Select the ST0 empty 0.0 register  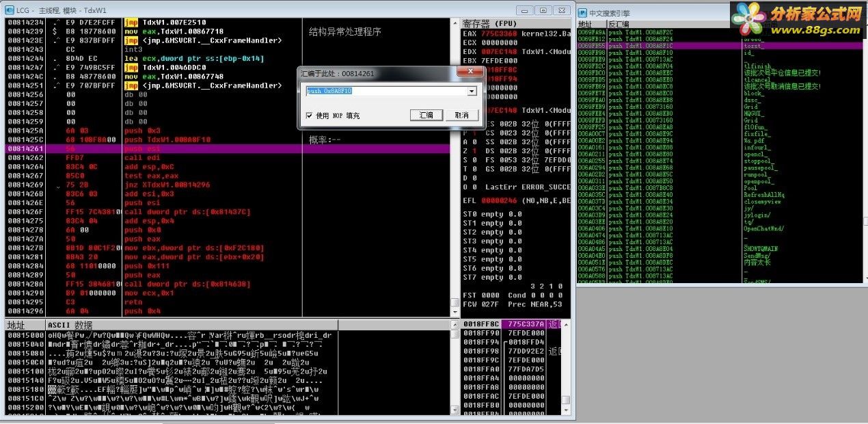(492, 215)
